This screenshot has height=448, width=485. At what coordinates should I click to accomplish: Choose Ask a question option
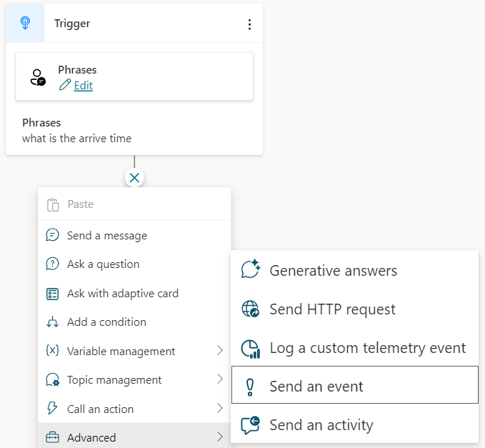click(134, 264)
